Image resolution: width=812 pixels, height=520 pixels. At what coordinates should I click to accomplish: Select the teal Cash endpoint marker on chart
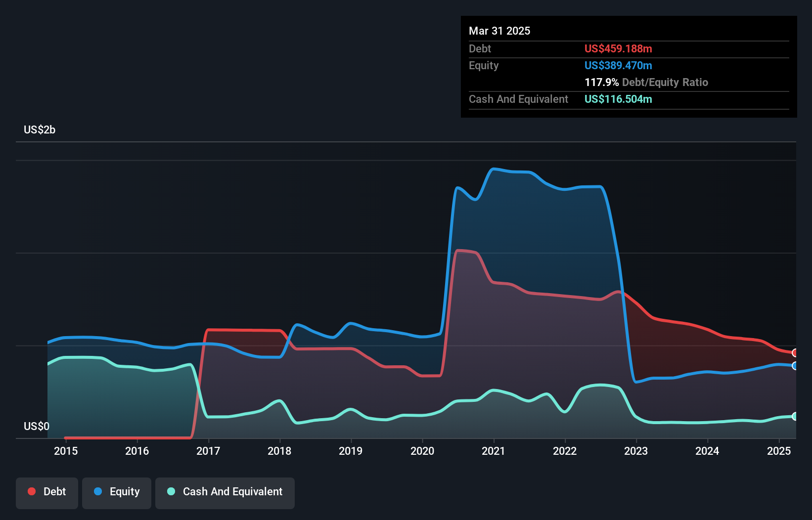click(795, 416)
